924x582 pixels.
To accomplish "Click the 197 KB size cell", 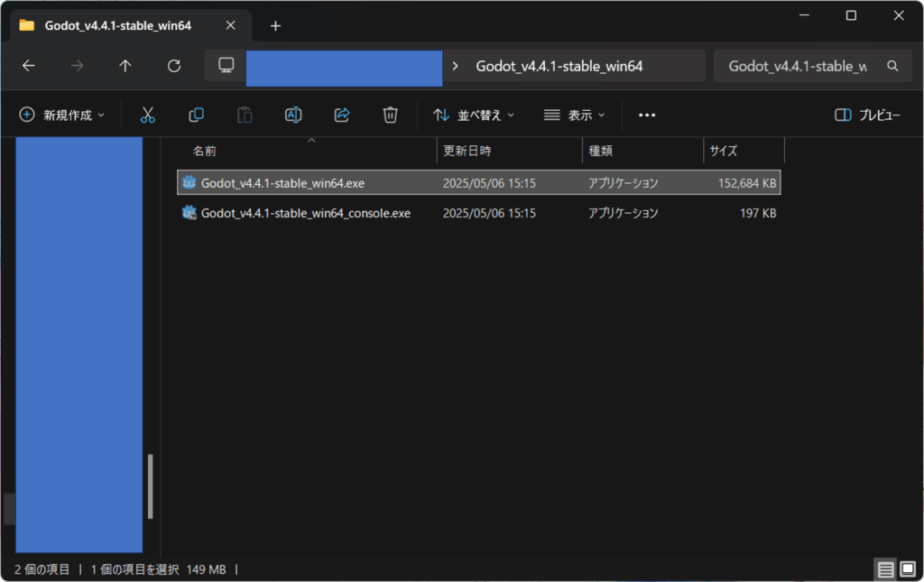I will tap(758, 213).
